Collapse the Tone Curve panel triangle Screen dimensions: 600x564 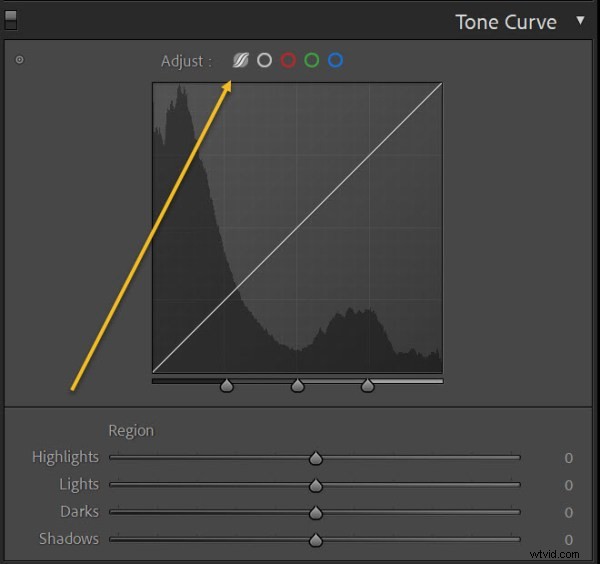tap(580, 20)
